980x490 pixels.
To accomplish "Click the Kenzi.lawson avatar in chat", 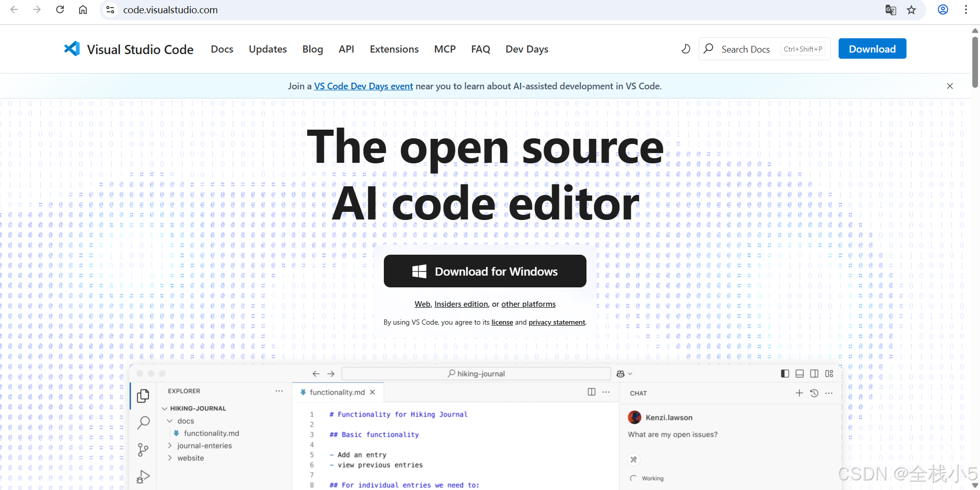I will tap(634, 417).
